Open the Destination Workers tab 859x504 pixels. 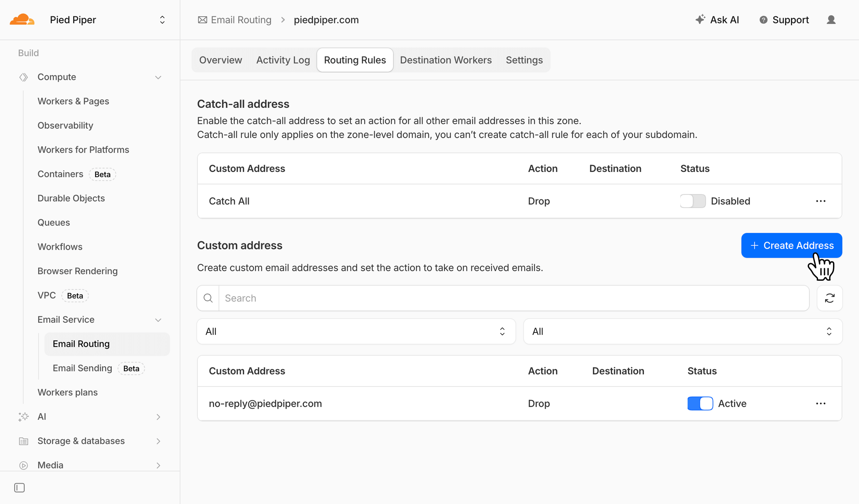[x=445, y=60]
